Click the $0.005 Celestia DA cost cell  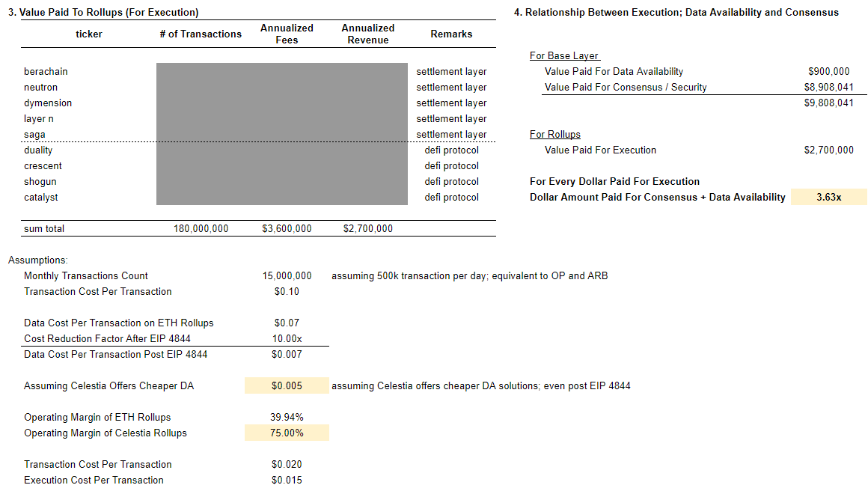point(287,385)
